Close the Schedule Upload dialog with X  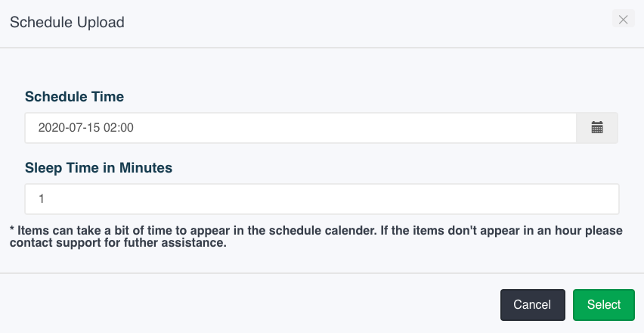point(623,20)
